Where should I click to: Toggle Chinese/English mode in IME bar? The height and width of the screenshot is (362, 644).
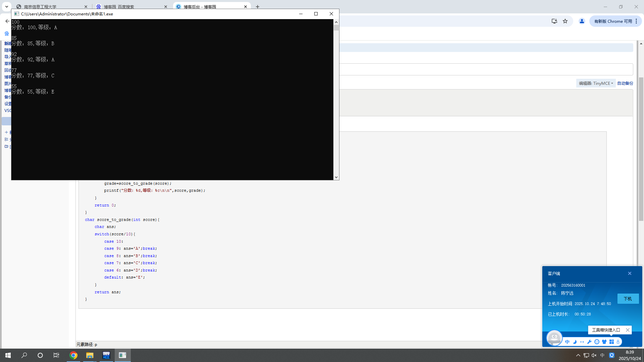coord(567,342)
